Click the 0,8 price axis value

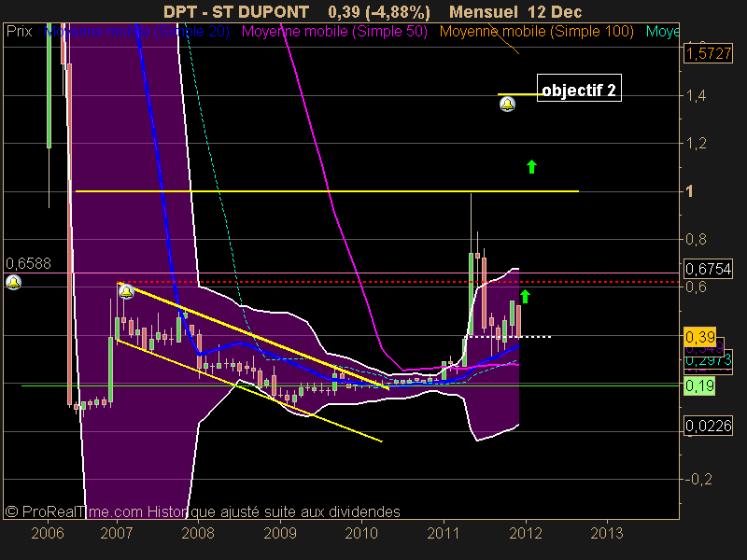[696, 239]
